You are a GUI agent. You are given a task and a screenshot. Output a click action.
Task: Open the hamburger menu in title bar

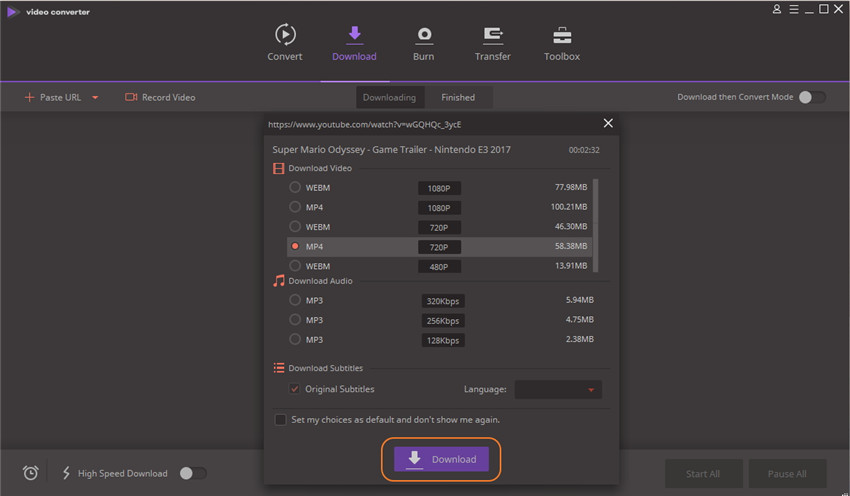794,9
